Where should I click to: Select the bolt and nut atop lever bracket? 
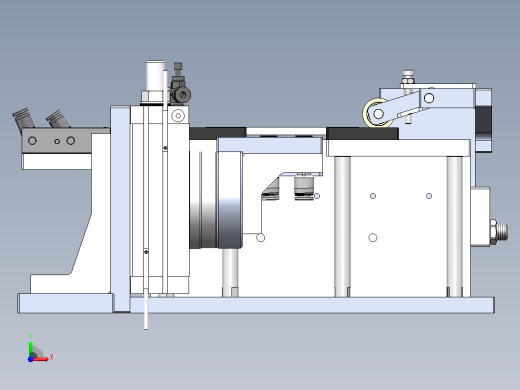pos(408,78)
